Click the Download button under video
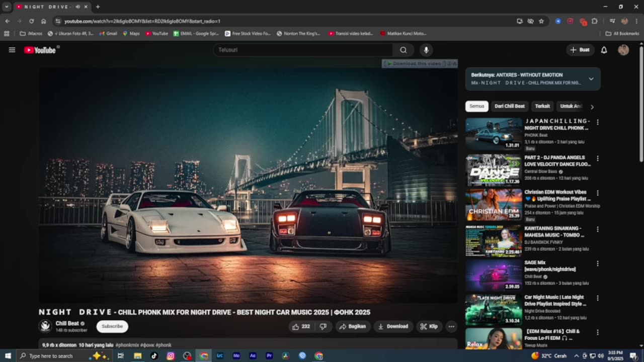This screenshot has height=362, width=644. pyautogui.click(x=393, y=326)
